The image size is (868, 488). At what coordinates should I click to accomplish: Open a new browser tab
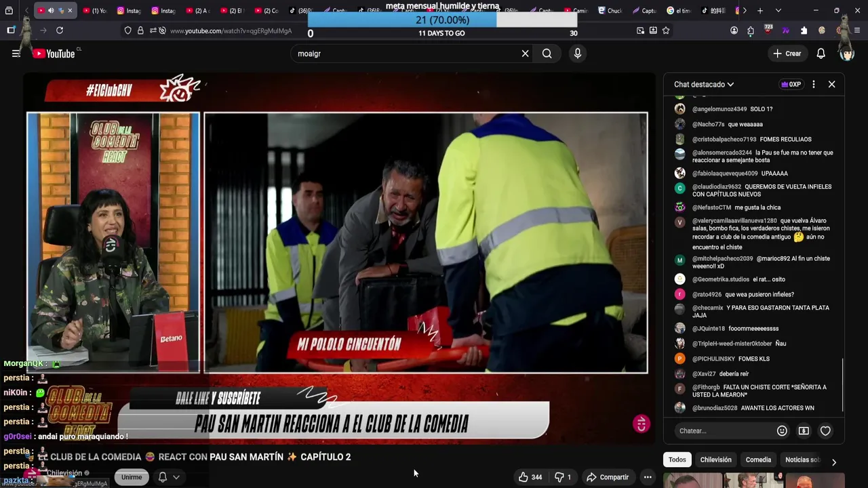pos(760,10)
